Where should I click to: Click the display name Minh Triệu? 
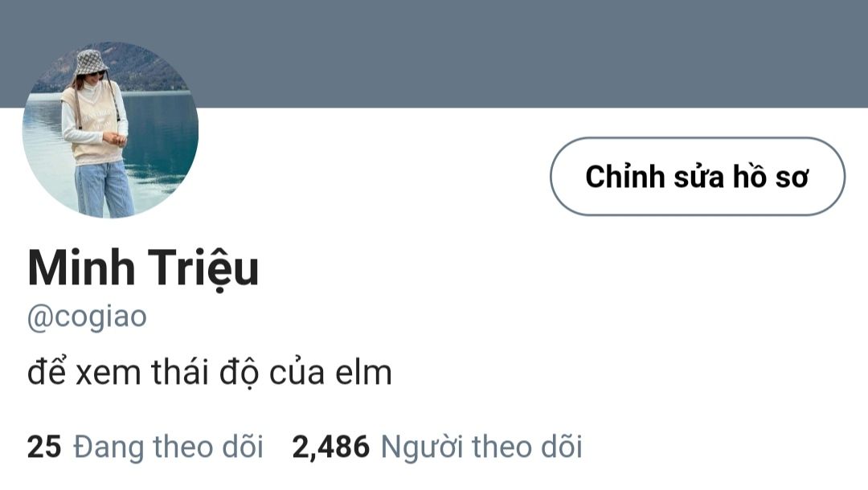(x=143, y=268)
